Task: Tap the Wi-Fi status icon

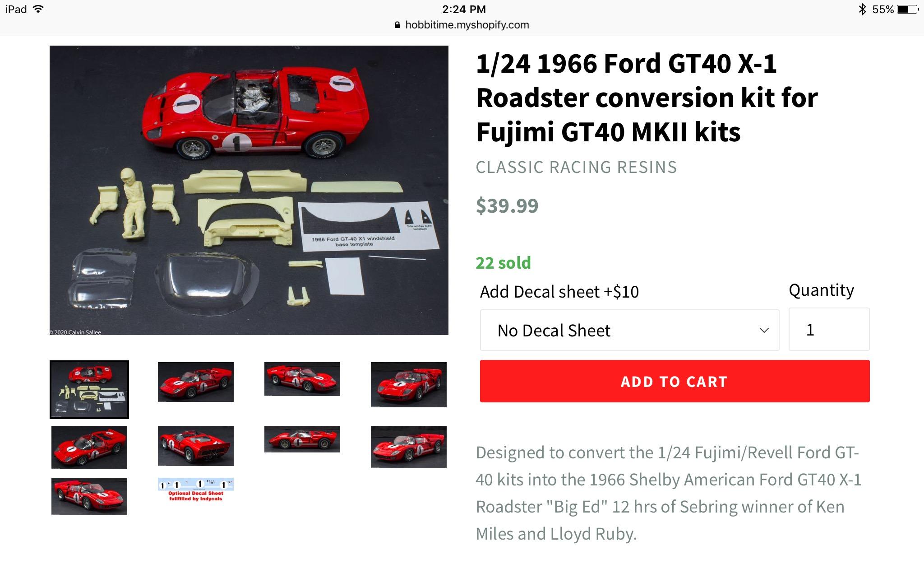Action: [x=38, y=9]
